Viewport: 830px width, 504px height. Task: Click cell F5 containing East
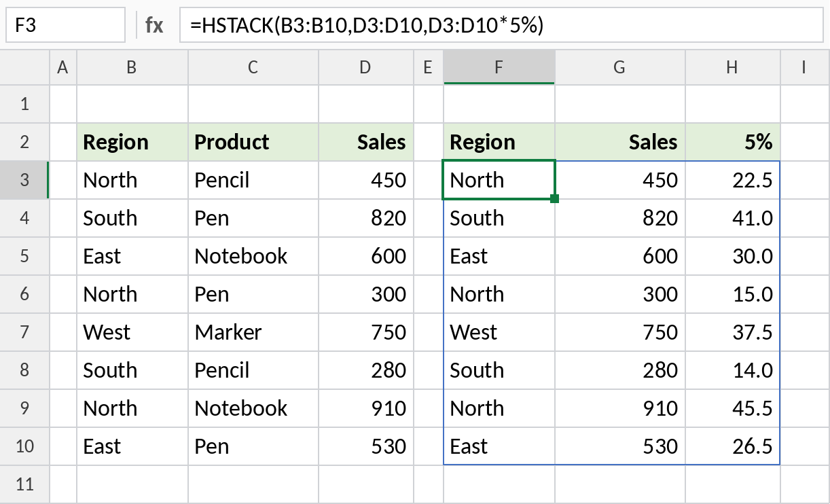pos(499,256)
